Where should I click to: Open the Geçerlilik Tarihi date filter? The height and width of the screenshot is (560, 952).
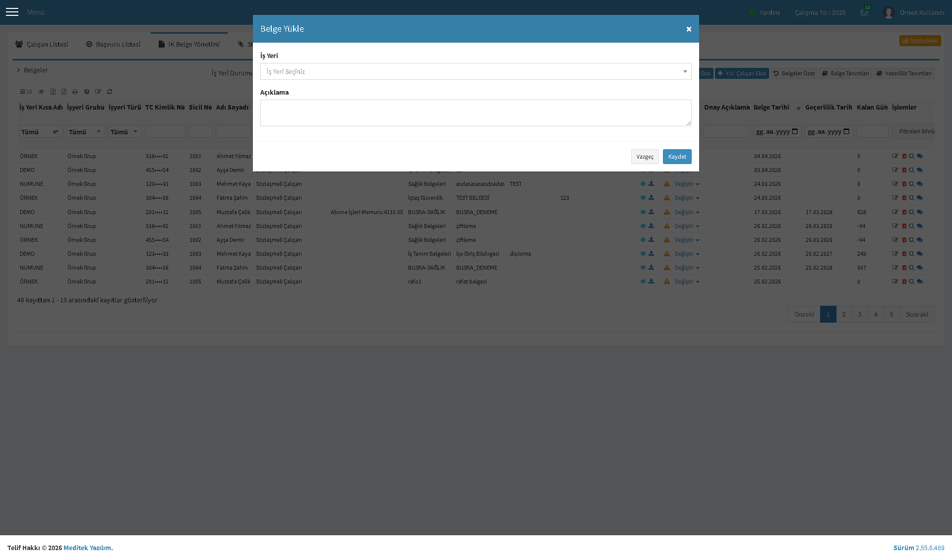click(829, 132)
